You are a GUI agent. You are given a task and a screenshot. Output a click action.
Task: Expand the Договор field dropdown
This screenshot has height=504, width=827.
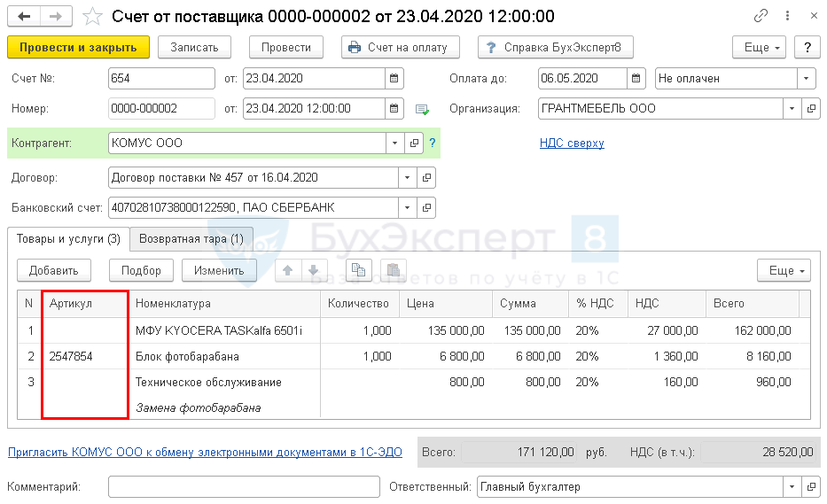[406, 177]
